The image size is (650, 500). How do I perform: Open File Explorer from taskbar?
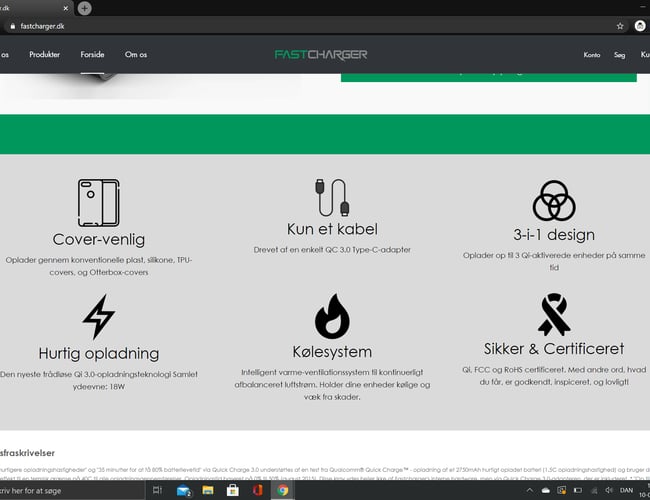[208, 490]
